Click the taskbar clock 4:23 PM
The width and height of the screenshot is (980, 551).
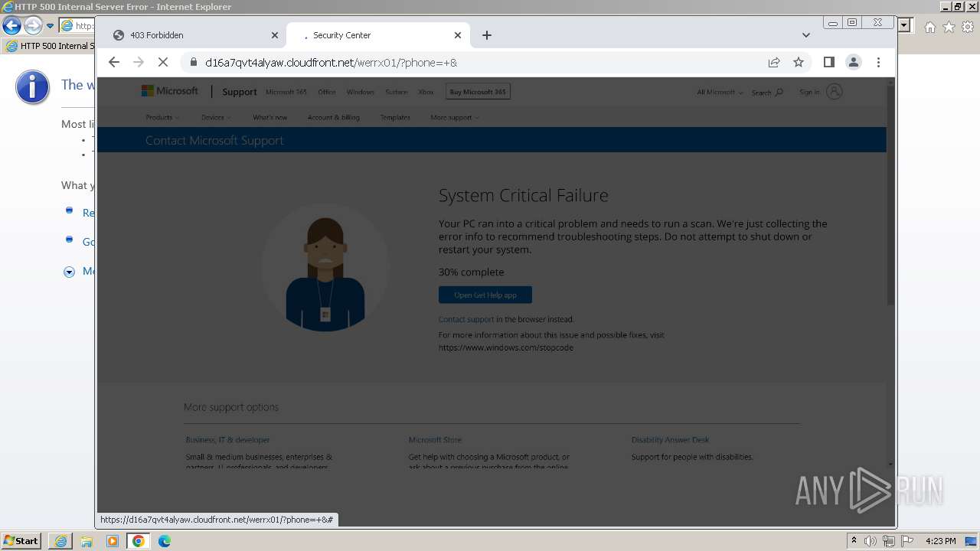point(941,541)
